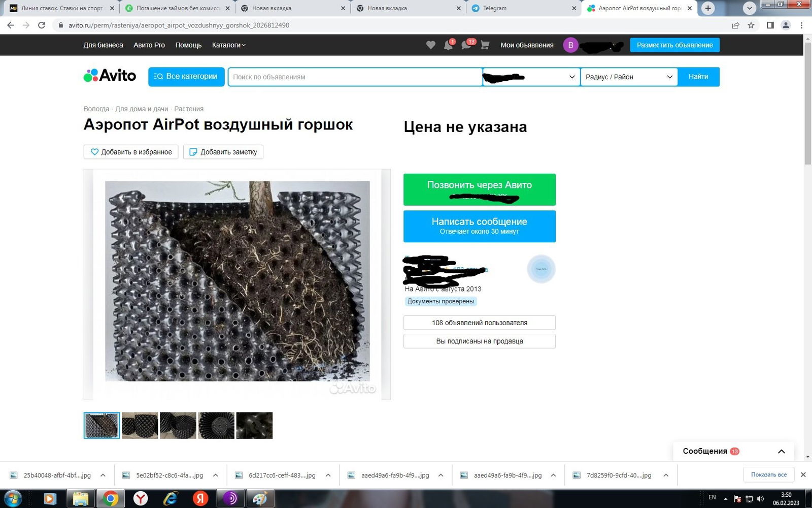Open File Explorer folder in taskbar

tap(81, 498)
